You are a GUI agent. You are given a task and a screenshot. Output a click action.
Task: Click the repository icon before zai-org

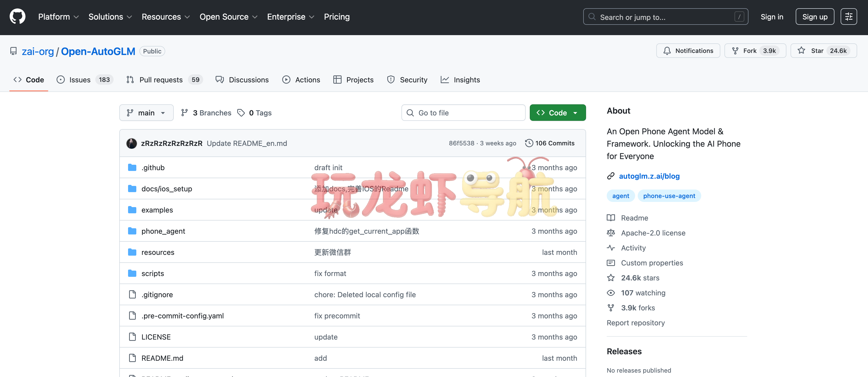13,51
